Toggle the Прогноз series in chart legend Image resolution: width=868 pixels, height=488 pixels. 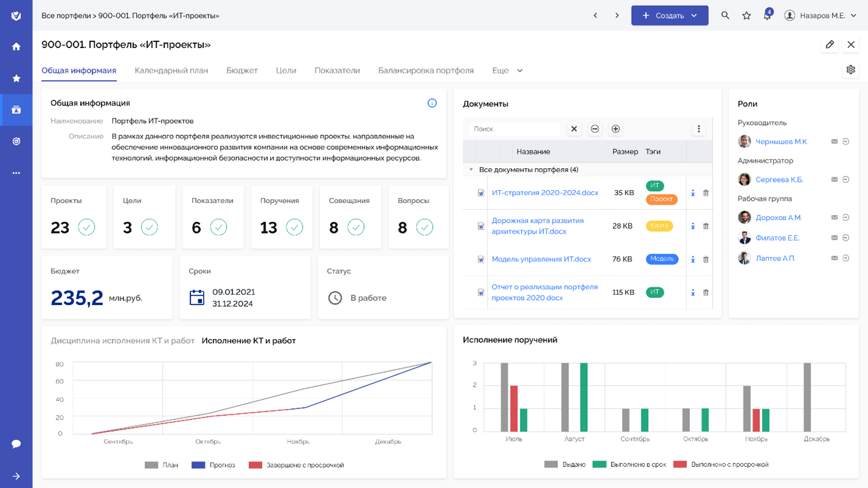pos(213,465)
